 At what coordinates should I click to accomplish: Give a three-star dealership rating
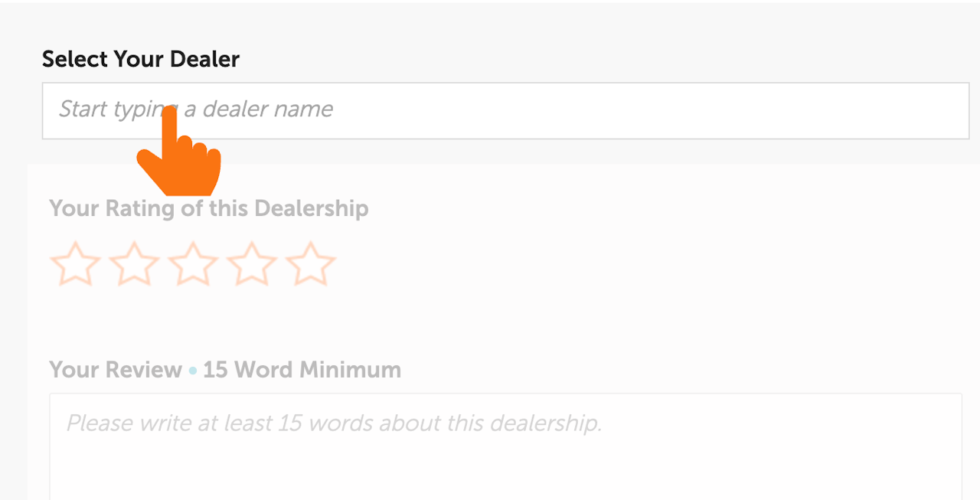(x=193, y=264)
